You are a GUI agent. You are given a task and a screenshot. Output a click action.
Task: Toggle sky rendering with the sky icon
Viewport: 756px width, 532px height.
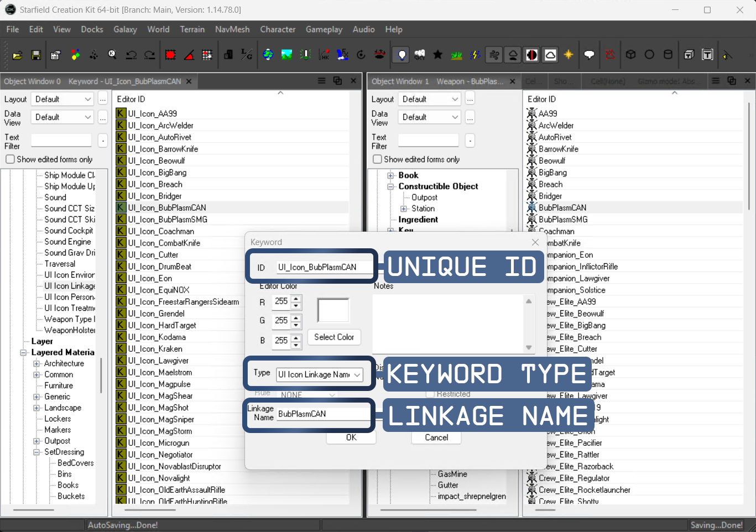coord(419,55)
